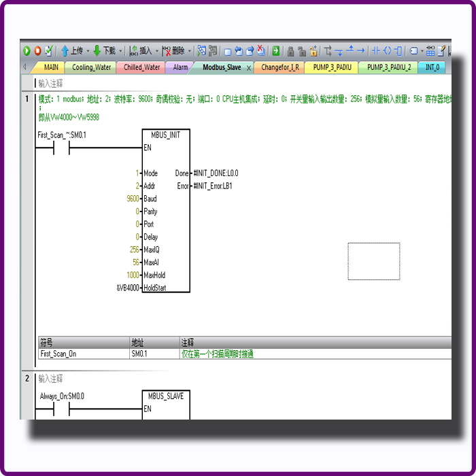Open the Chilled_Water tab
Screen dimensions: 476x476
[x=142, y=67]
